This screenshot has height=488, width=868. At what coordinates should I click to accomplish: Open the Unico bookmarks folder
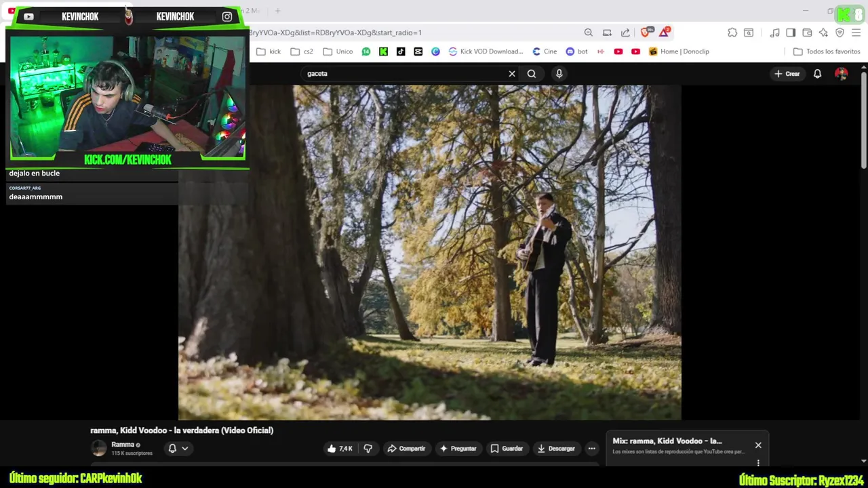[338, 52]
